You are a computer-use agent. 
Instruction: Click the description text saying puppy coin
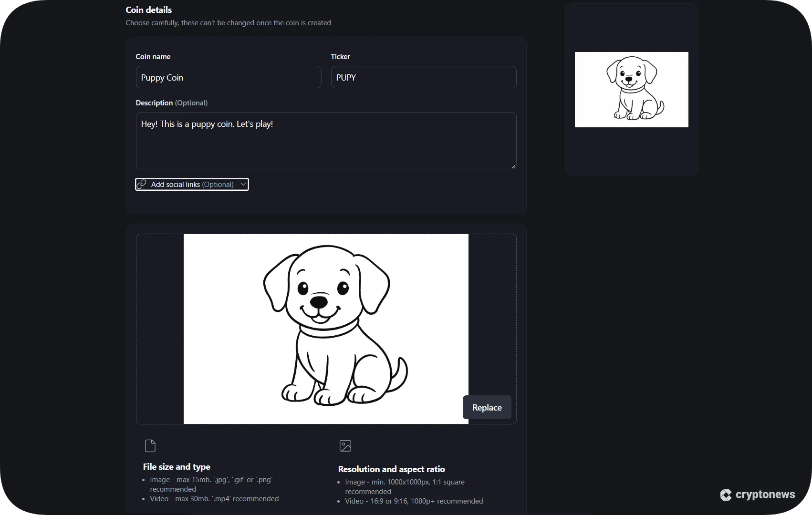pyautogui.click(x=207, y=124)
